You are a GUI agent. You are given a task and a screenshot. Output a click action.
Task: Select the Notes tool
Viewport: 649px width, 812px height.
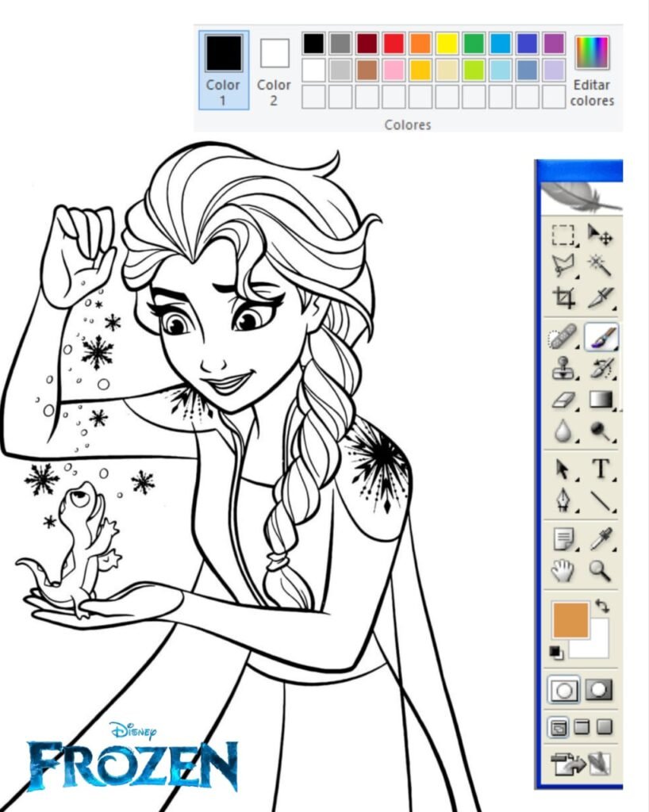(x=563, y=539)
